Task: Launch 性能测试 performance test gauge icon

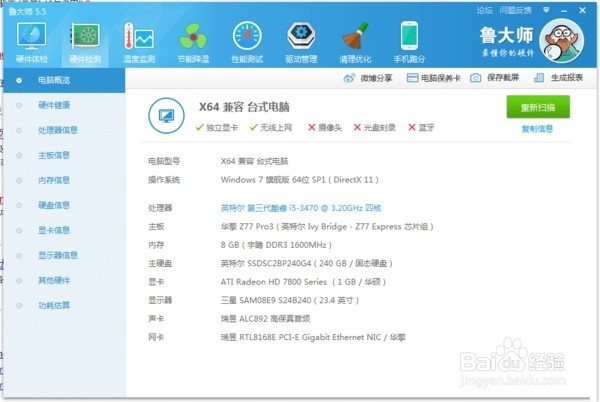Action: tap(247, 36)
